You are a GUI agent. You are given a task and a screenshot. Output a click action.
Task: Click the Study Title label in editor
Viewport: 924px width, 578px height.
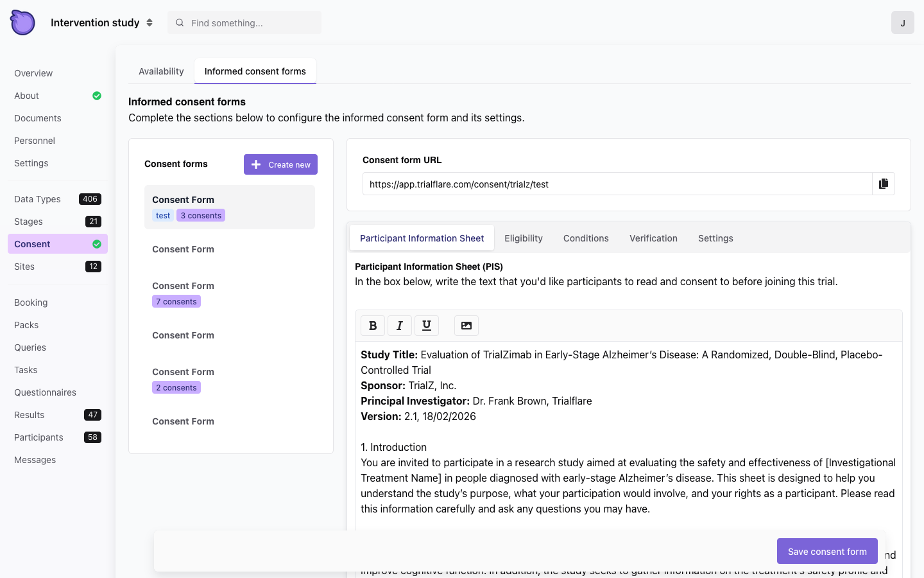(389, 355)
